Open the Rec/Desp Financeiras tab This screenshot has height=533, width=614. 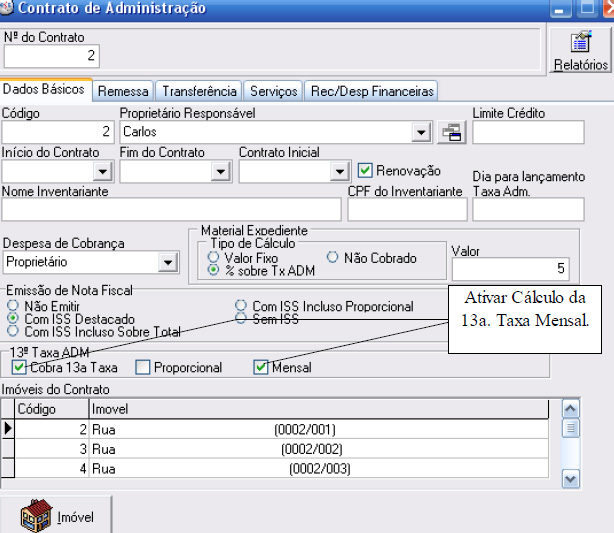[371, 91]
